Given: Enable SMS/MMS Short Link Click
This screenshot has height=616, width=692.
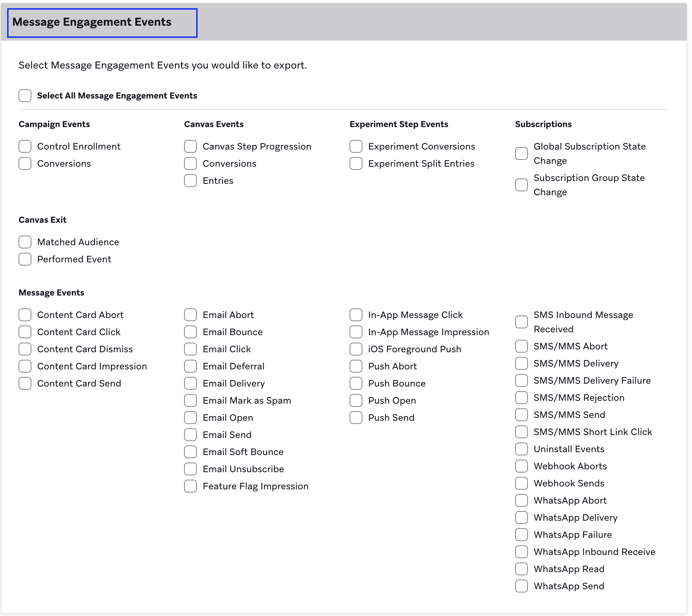Looking at the screenshot, I should [x=521, y=432].
